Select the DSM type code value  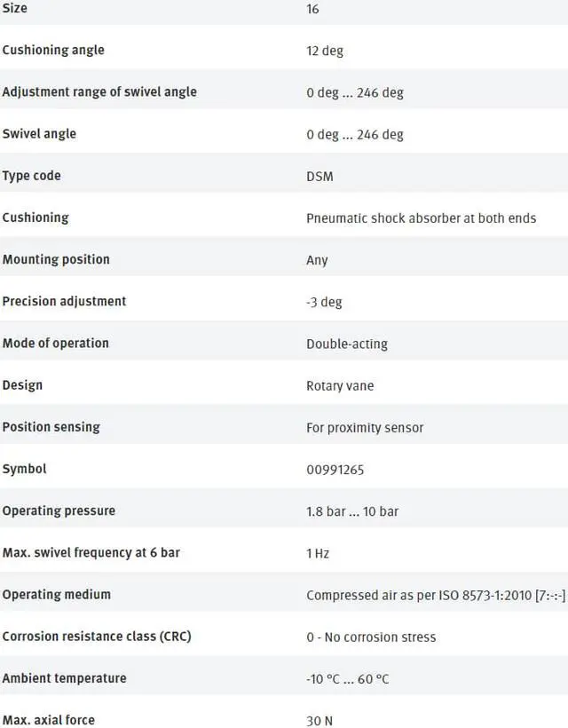pos(319,177)
